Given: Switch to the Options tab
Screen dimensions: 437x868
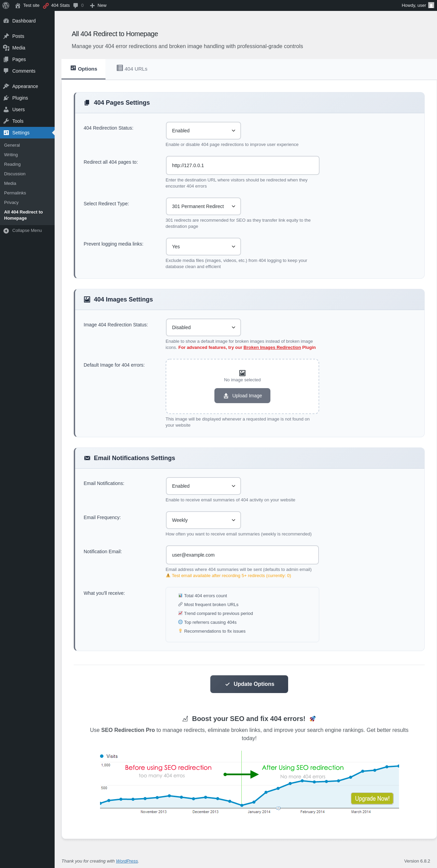Looking at the screenshot, I should (x=84, y=69).
